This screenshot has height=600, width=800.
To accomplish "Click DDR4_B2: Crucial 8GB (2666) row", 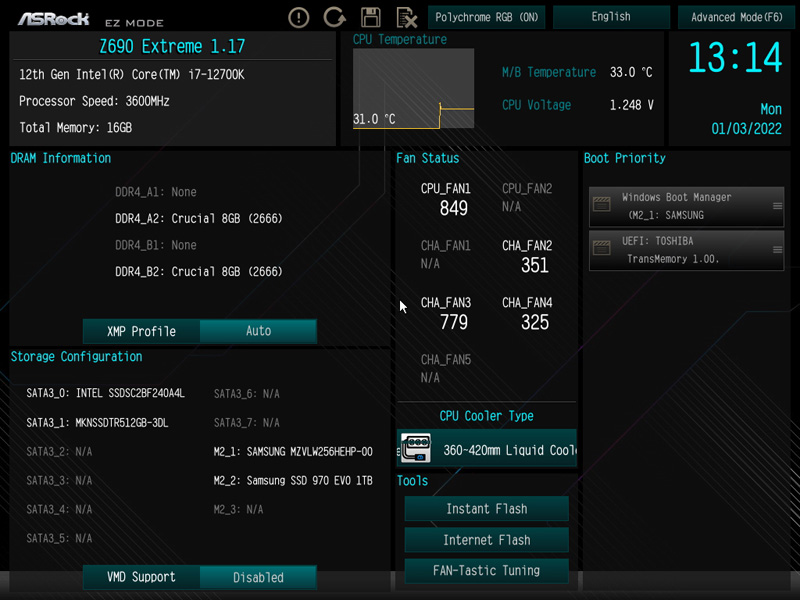I will (x=198, y=272).
